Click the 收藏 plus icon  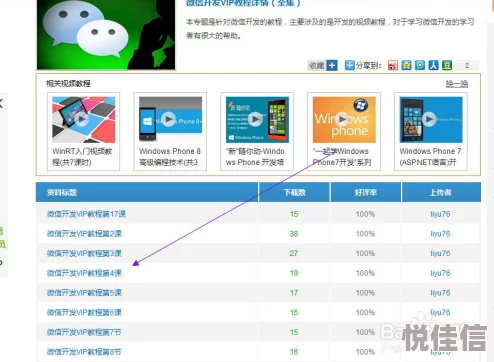click(x=332, y=65)
